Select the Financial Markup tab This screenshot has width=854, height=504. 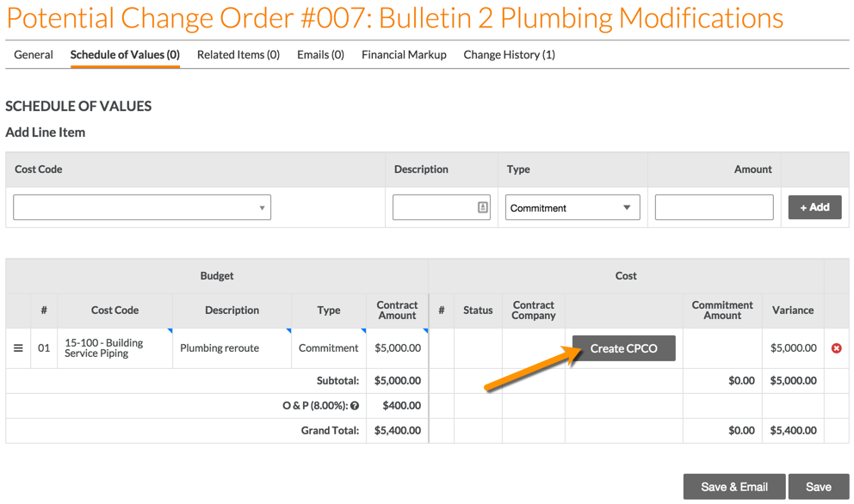[x=403, y=54]
